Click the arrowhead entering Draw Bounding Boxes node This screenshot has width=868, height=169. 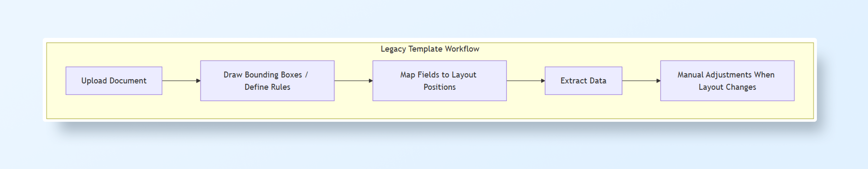click(x=198, y=81)
